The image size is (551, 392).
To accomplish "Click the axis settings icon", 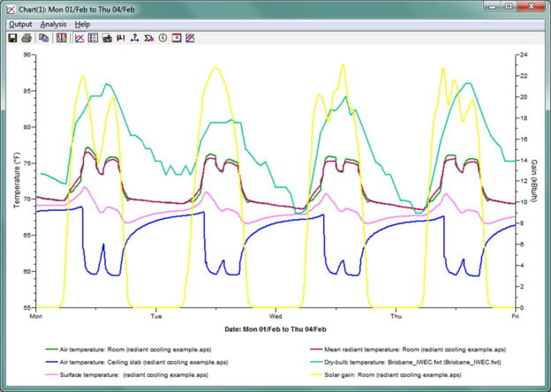I will (x=134, y=39).
